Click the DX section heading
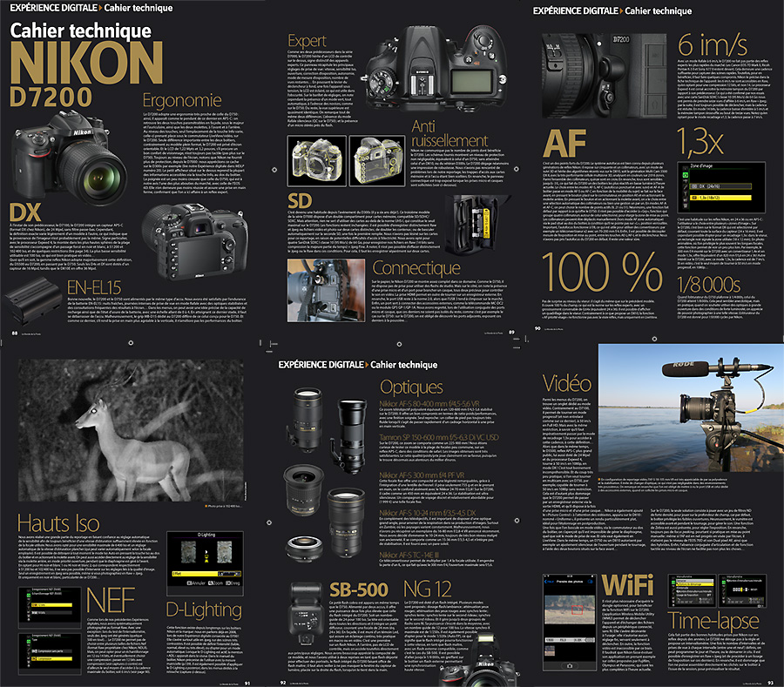This screenshot has width=784, height=687. [25, 212]
